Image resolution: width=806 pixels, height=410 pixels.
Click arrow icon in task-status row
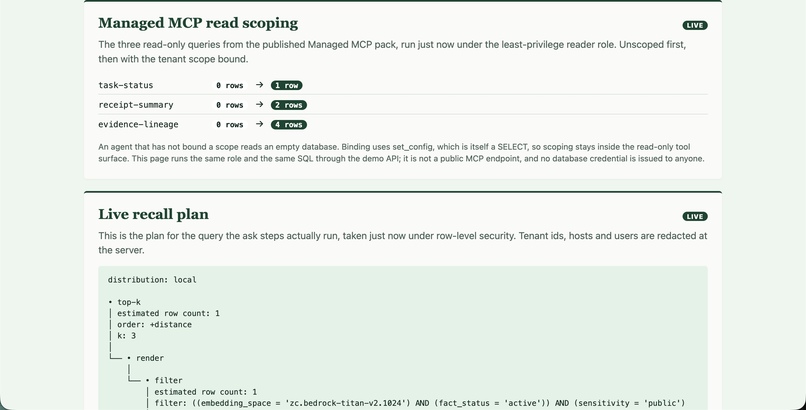pos(260,85)
